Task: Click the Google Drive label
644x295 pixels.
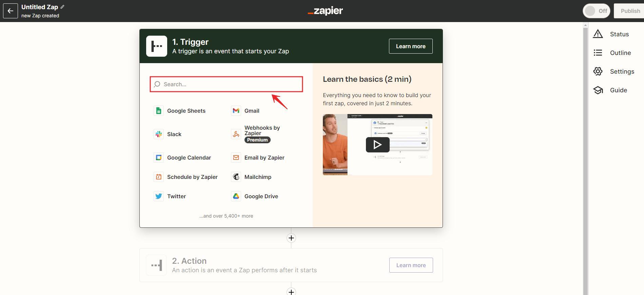Action: click(x=261, y=196)
